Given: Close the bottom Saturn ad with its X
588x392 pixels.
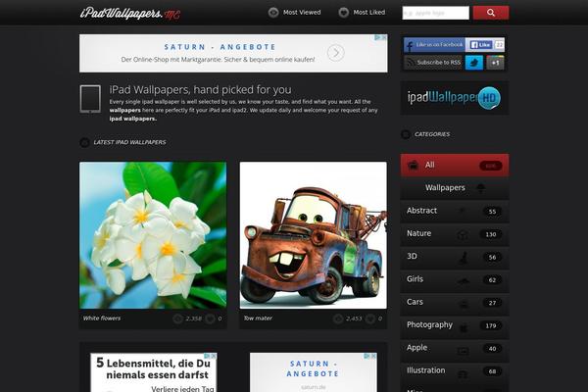Looking at the screenshot, I should [x=373, y=356].
